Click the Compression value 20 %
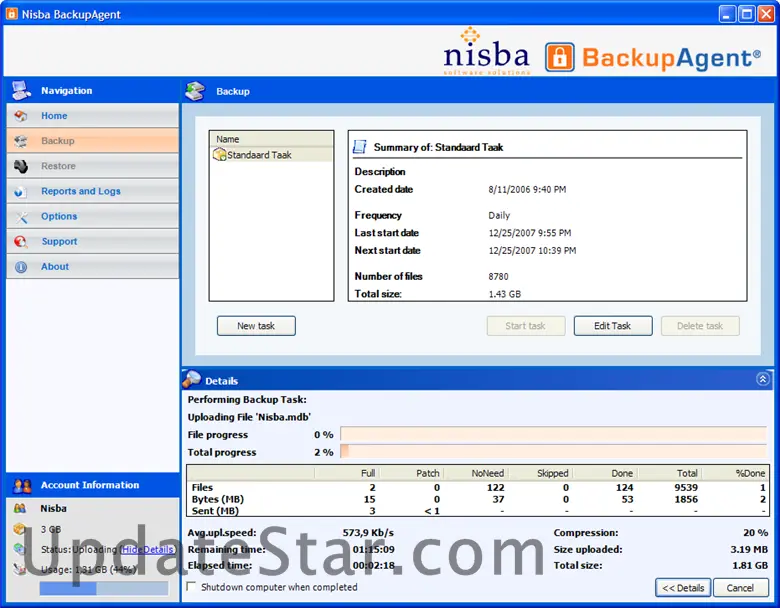 [756, 532]
